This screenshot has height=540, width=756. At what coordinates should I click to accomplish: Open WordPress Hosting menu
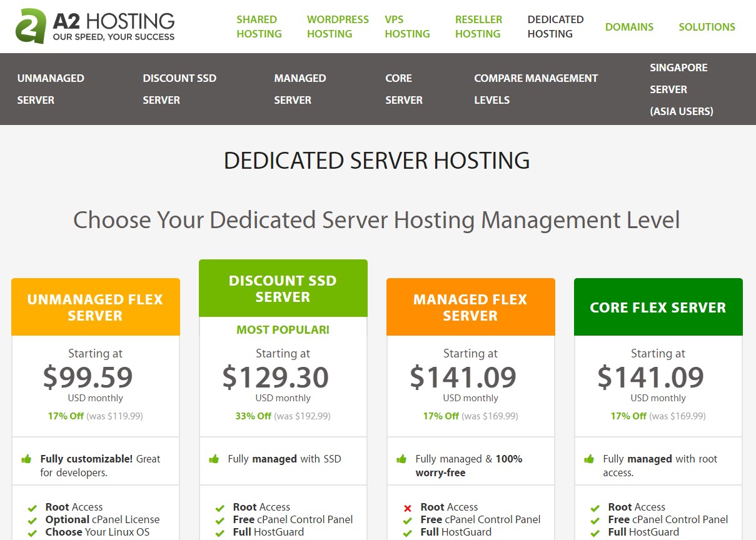[x=338, y=27]
